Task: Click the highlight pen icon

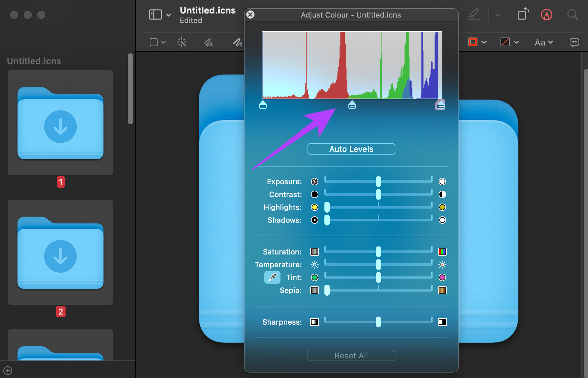Action: tap(474, 14)
